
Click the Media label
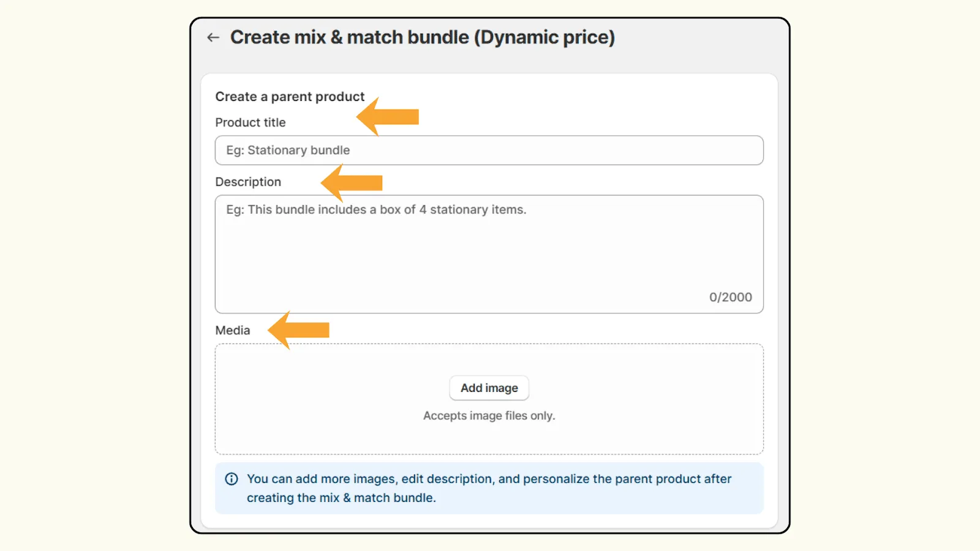point(232,329)
